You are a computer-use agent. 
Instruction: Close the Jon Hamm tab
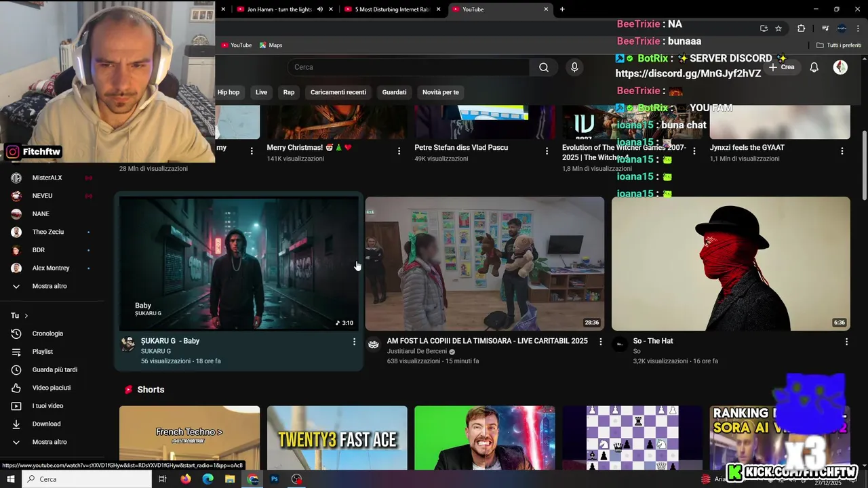click(x=331, y=9)
